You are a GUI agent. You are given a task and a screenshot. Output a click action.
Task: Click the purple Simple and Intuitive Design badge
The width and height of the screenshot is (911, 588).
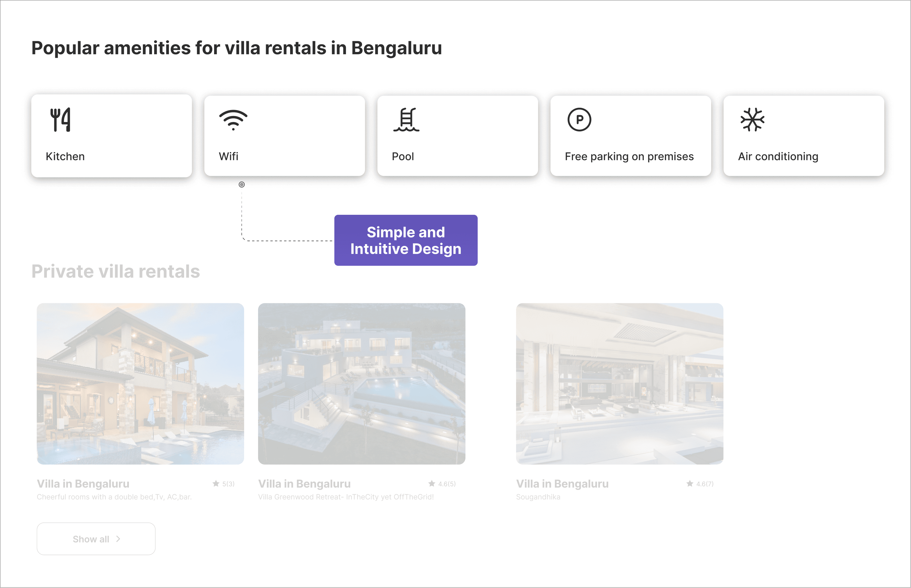point(406,240)
